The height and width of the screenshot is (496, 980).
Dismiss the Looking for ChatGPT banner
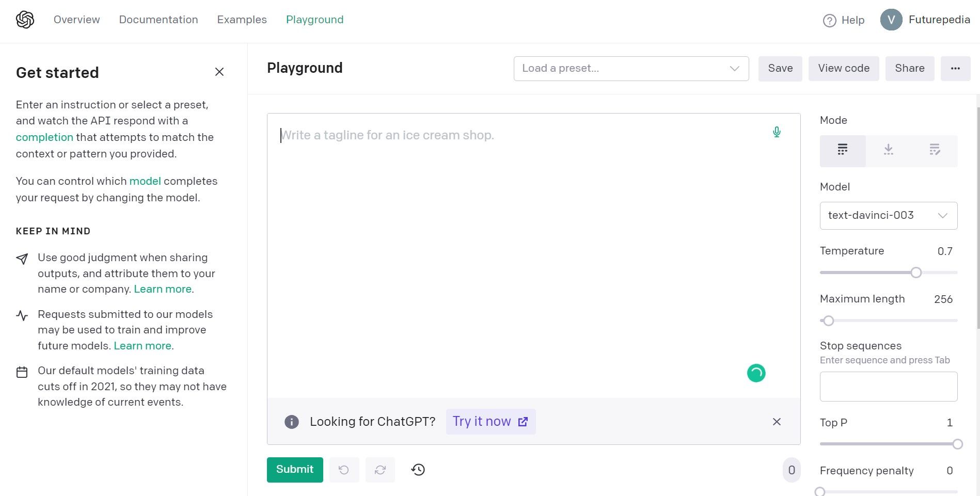(x=776, y=422)
